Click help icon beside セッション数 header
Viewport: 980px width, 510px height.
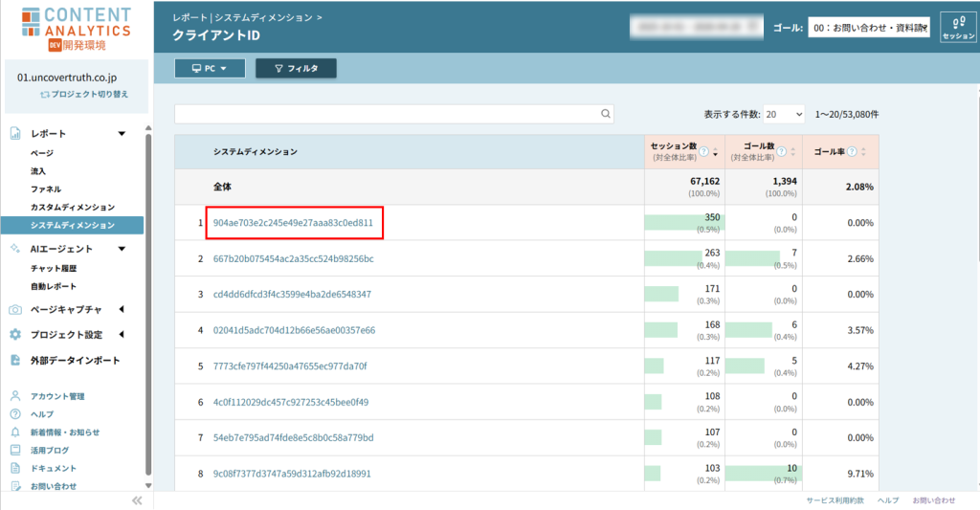coord(703,151)
